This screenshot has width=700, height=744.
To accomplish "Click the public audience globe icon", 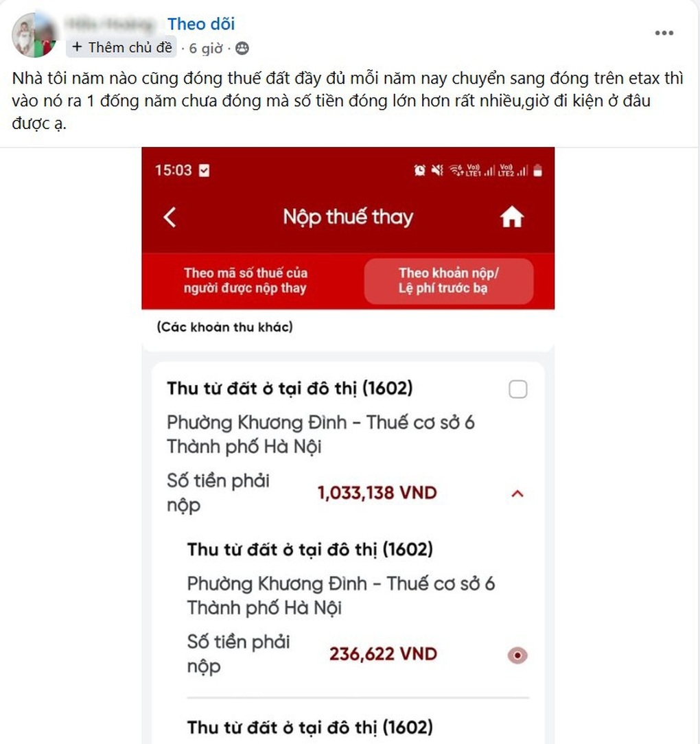I will pyautogui.click(x=242, y=49).
